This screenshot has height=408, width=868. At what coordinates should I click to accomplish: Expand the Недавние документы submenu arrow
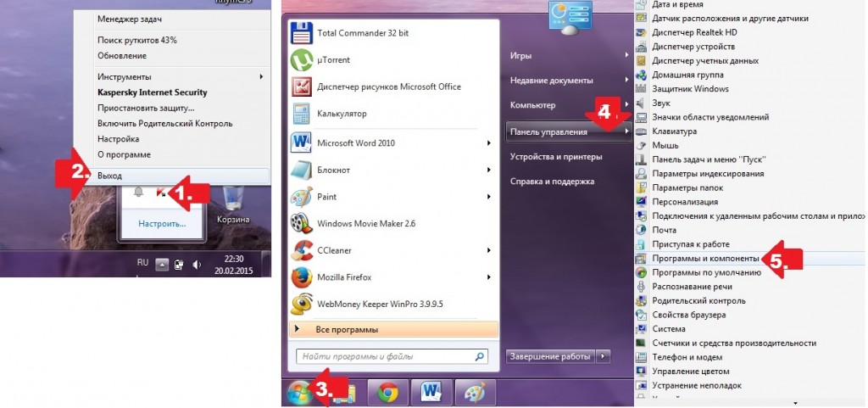(626, 81)
